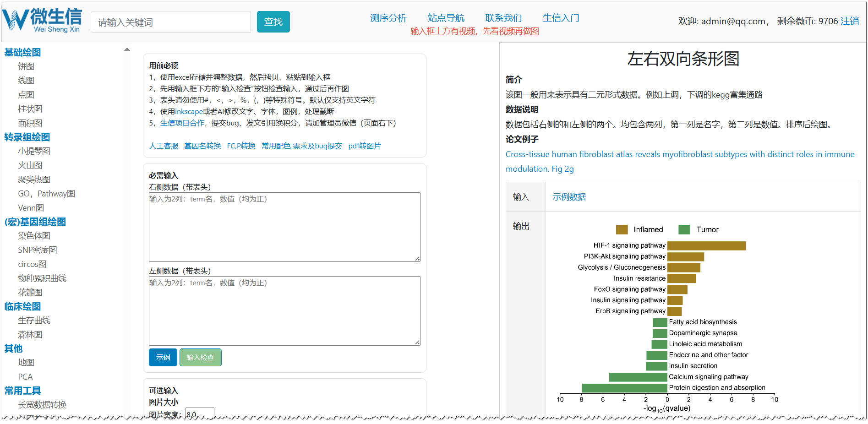Viewport: 868px width, 424px height.
Task: Open the 基础绘图 category heading
Action: tap(22, 52)
